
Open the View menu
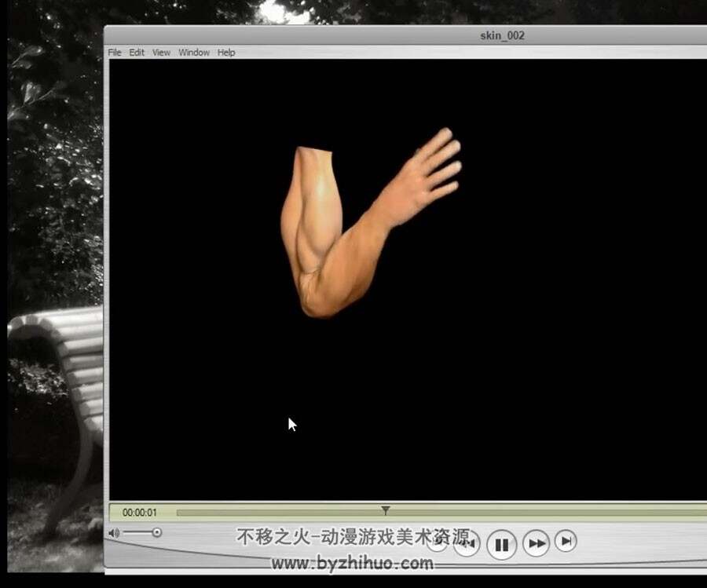(161, 53)
